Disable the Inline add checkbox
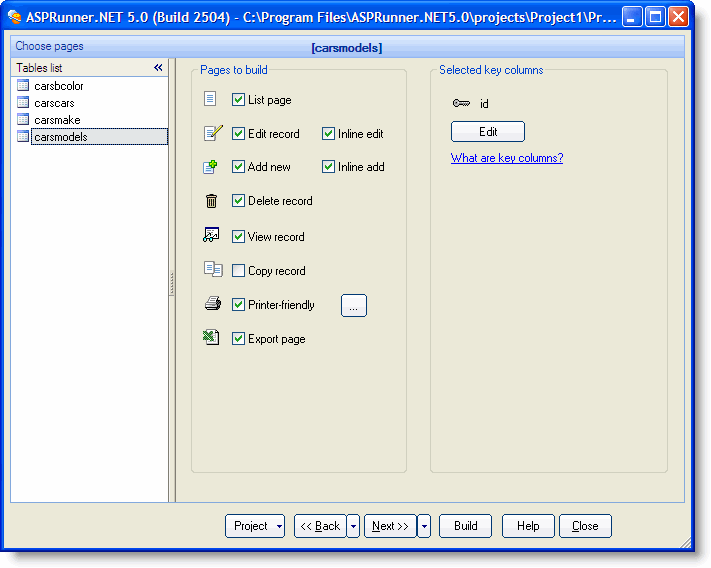The image size is (711, 568). point(328,167)
